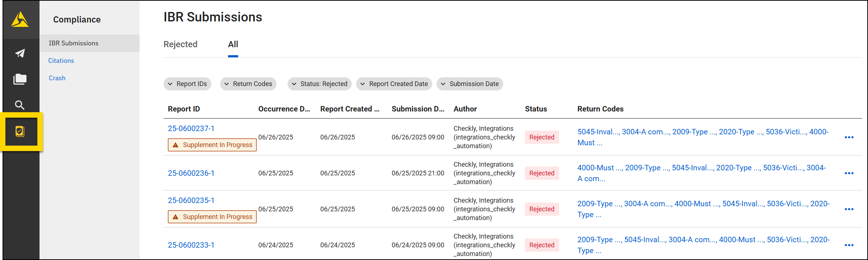Click the magnifying glass search icon
868x260 pixels.
[x=20, y=105]
